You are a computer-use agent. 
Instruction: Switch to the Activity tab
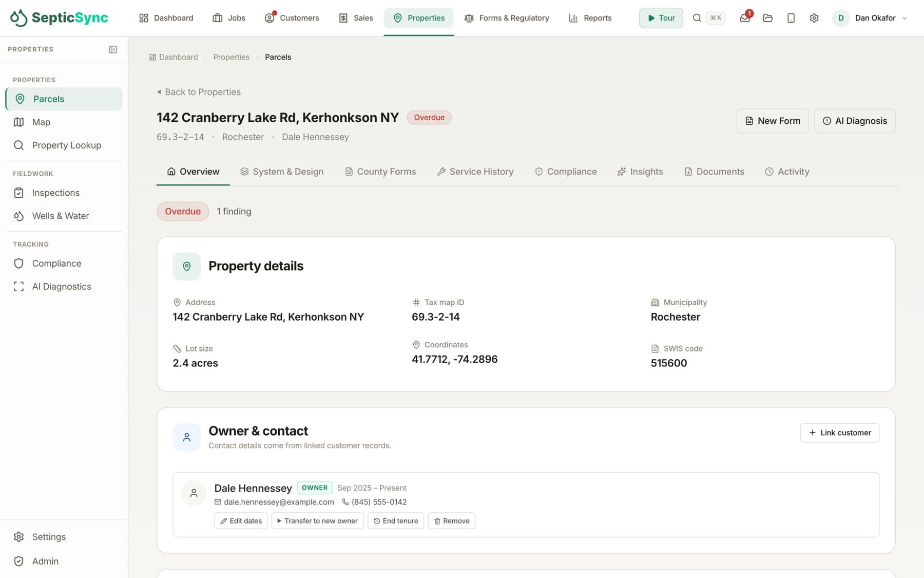(x=787, y=172)
